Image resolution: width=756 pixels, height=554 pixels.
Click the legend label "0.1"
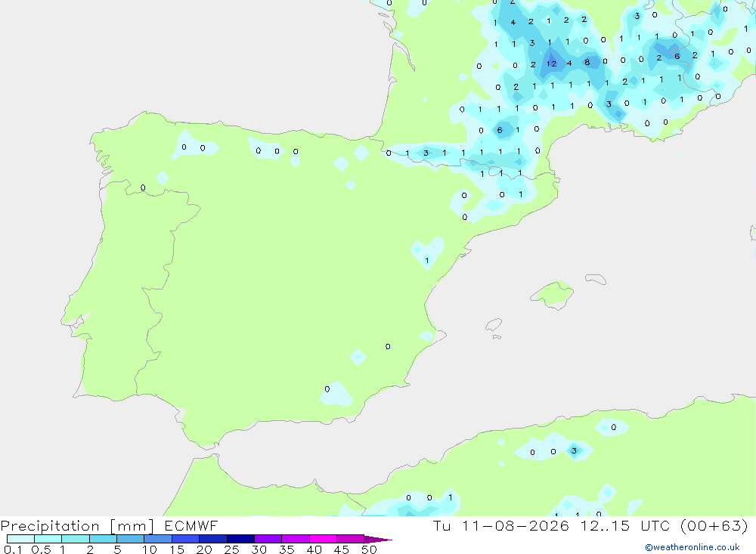13,549
